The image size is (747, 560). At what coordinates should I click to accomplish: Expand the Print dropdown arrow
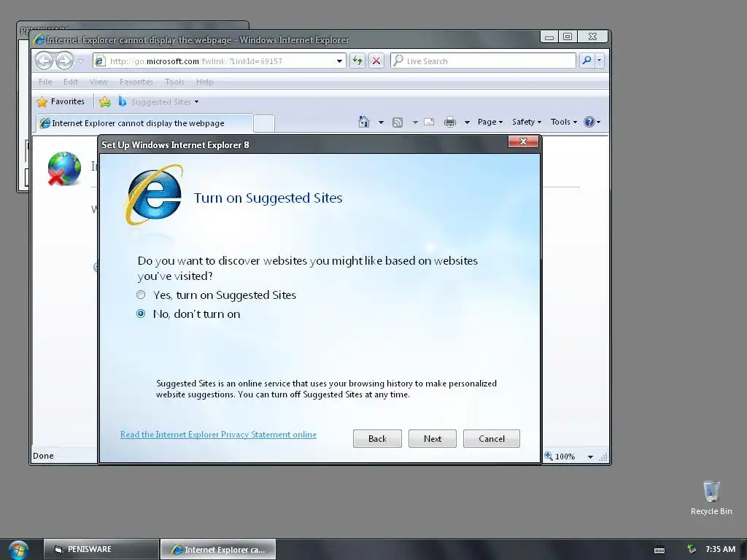pyautogui.click(x=467, y=122)
